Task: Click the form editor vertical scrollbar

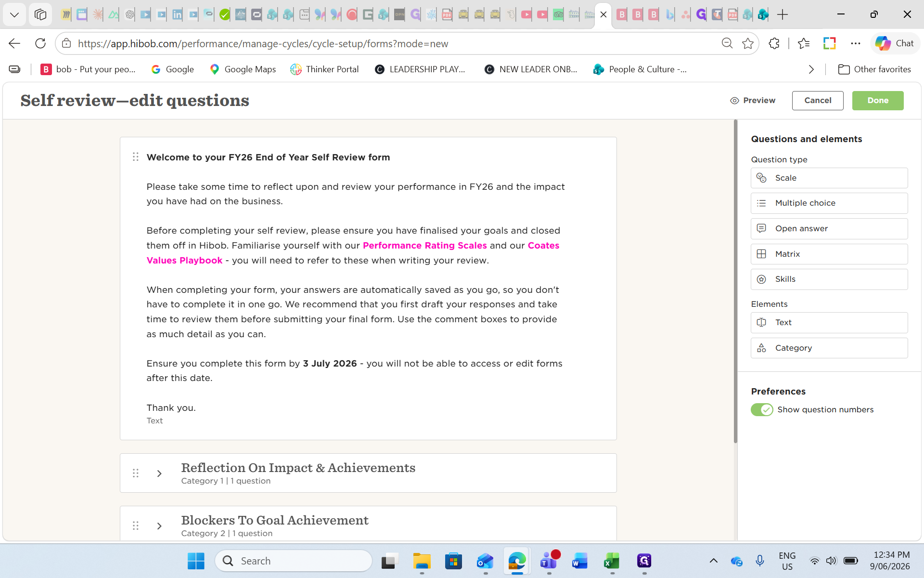Action: (x=735, y=282)
